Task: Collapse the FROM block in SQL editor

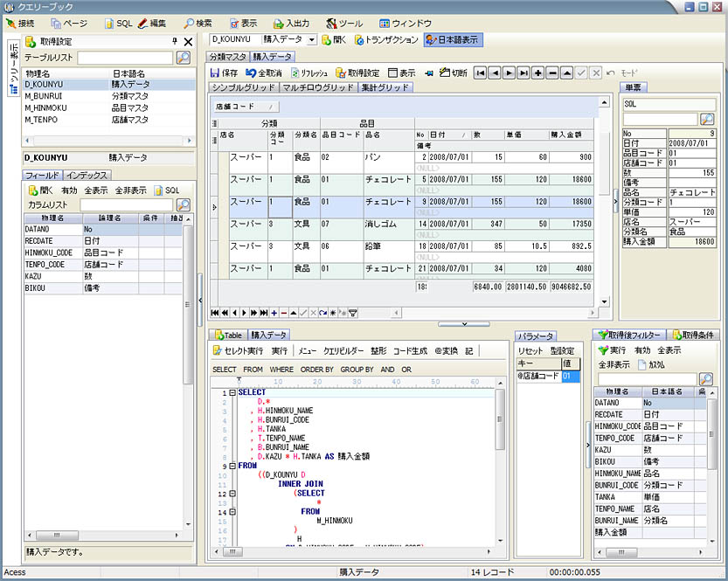Action: coord(232,466)
